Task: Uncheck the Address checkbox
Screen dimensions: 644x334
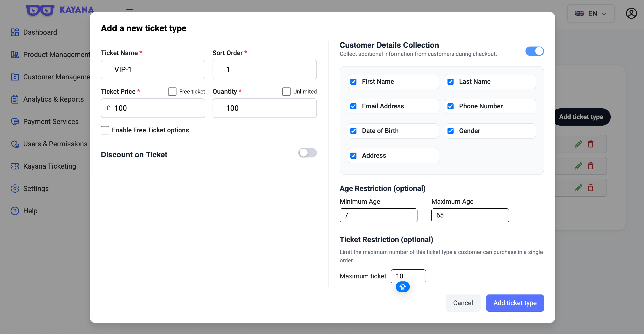Action: (353, 156)
